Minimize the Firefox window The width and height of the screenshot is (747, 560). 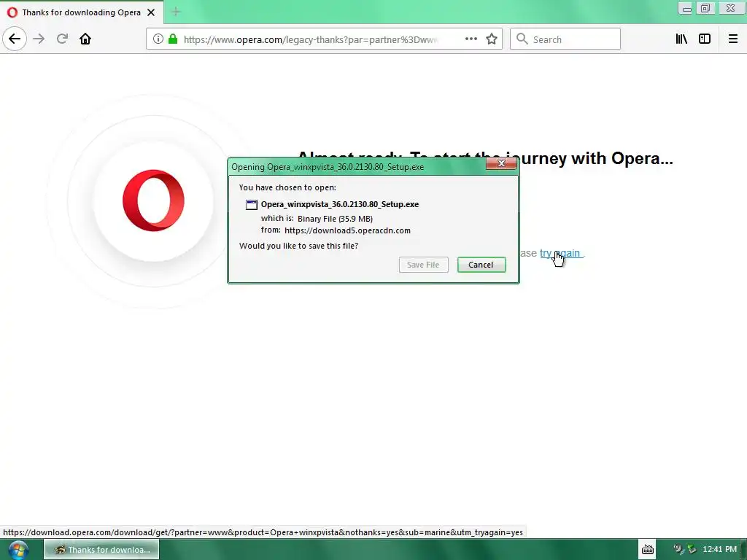point(686,8)
